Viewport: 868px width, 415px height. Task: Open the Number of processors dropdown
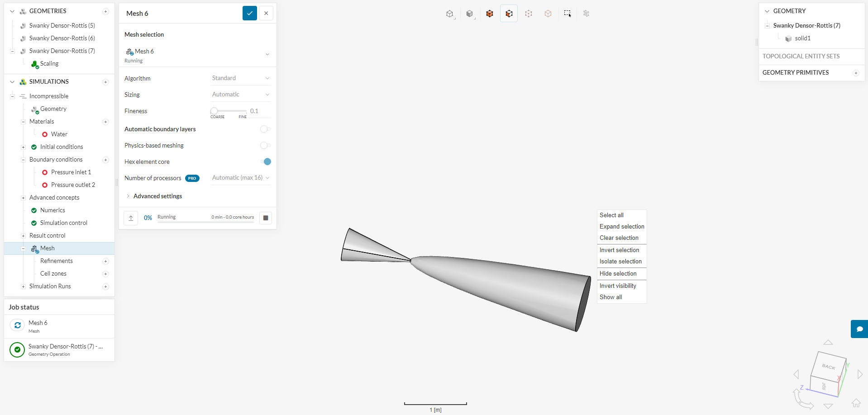pos(241,178)
